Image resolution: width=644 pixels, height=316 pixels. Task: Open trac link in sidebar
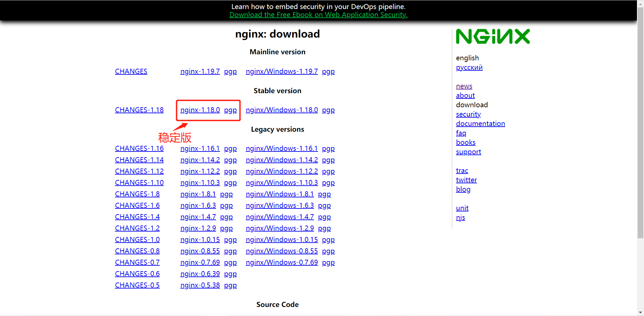(x=462, y=171)
